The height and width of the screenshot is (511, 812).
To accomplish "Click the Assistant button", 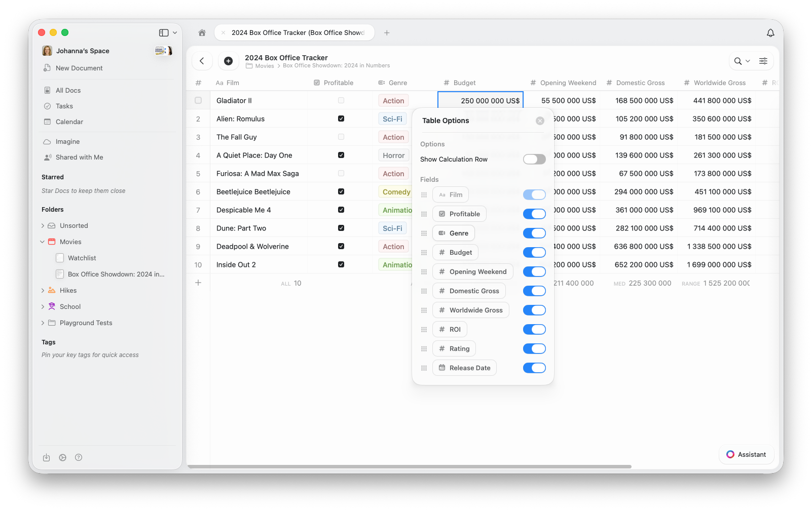I will pyautogui.click(x=746, y=454).
